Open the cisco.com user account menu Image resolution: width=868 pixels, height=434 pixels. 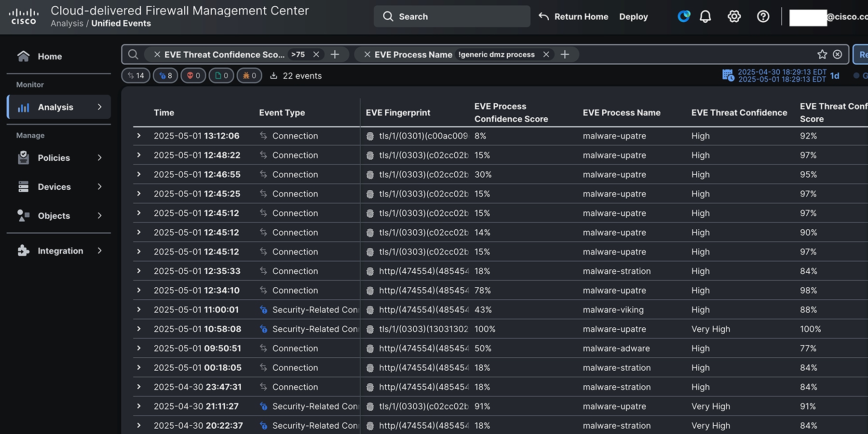tap(828, 17)
